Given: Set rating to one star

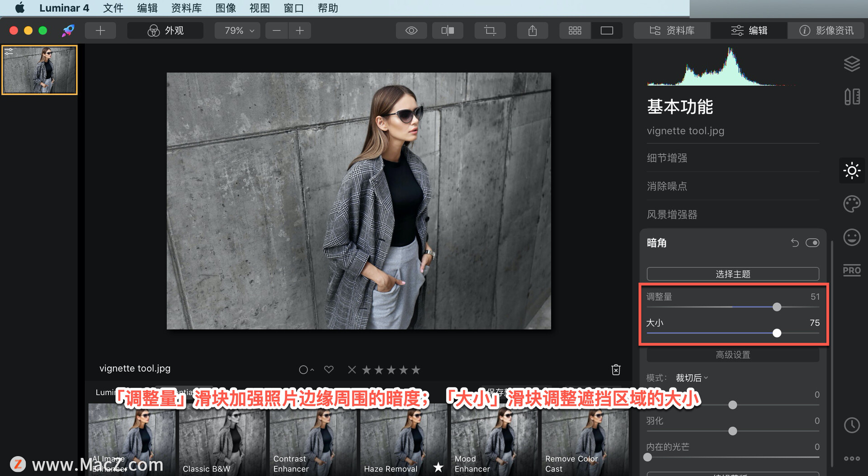Looking at the screenshot, I should point(367,370).
